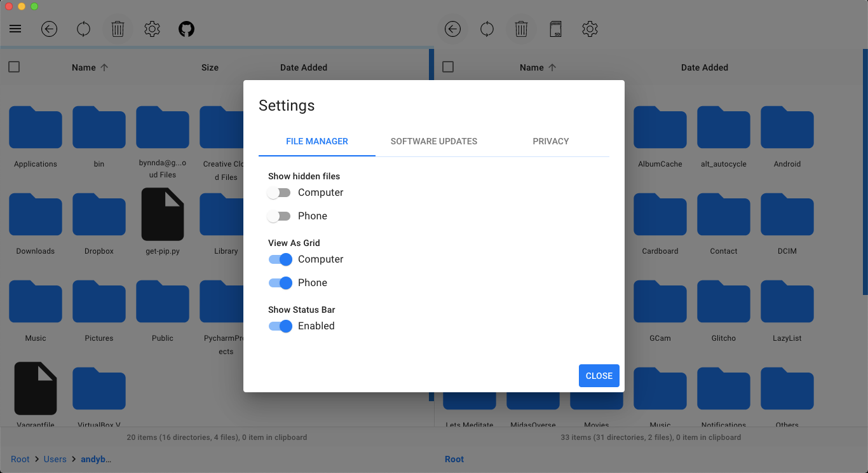Open the Dropbox folder

[99, 215]
